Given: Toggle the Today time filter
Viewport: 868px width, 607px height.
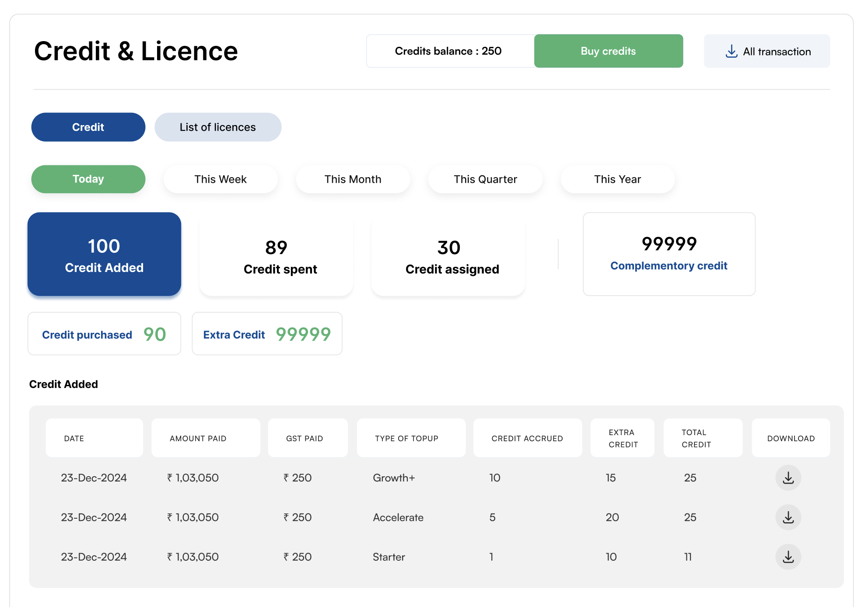Looking at the screenshot, I should pyautogui.click(x=88, y=179).
